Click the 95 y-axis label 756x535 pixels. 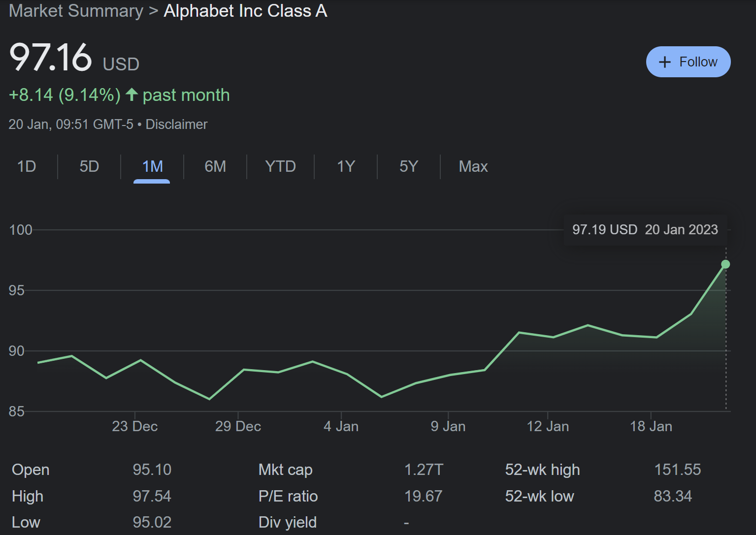[17, 290]
